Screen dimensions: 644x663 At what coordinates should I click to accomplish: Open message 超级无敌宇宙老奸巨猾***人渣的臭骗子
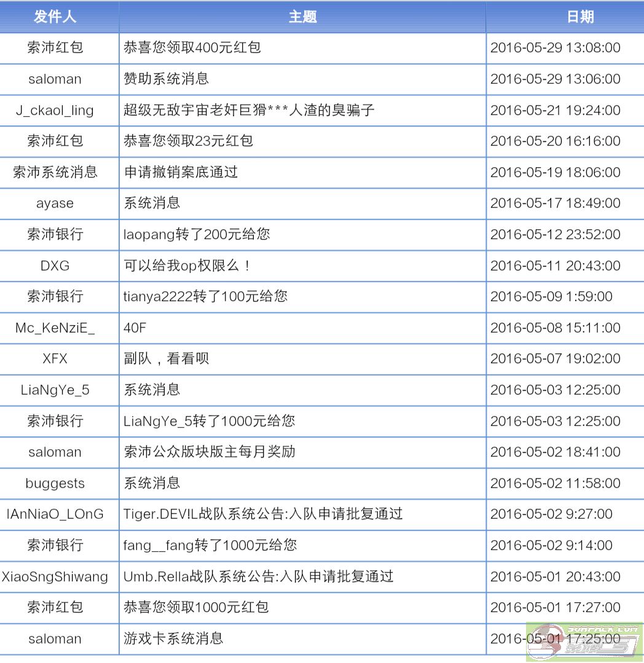point(249,110)
